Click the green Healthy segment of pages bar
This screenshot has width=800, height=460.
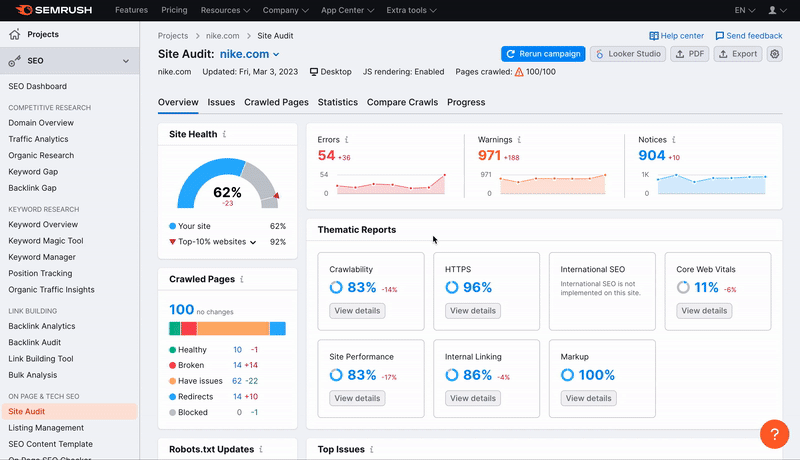pyautogui.click(x=174, y=328)
